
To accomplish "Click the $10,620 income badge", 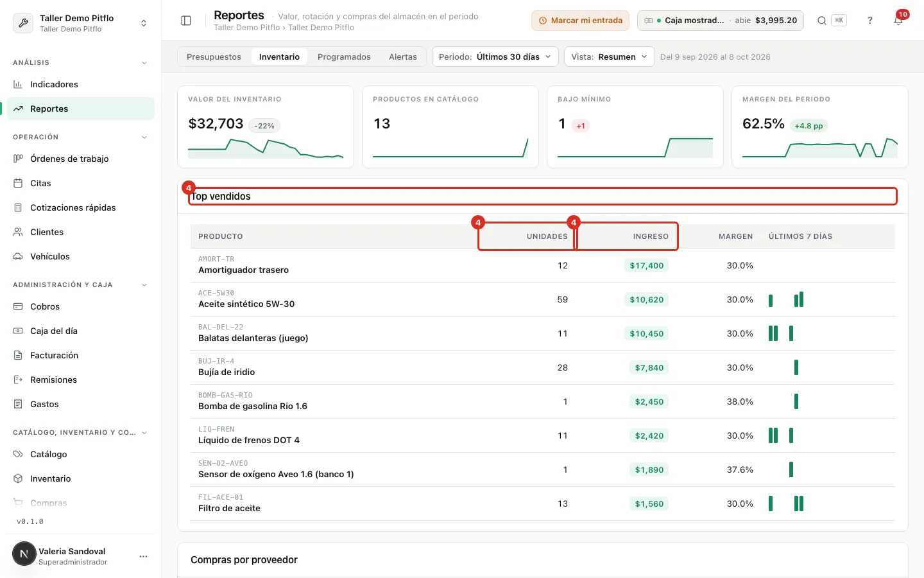I will [646, 299].
